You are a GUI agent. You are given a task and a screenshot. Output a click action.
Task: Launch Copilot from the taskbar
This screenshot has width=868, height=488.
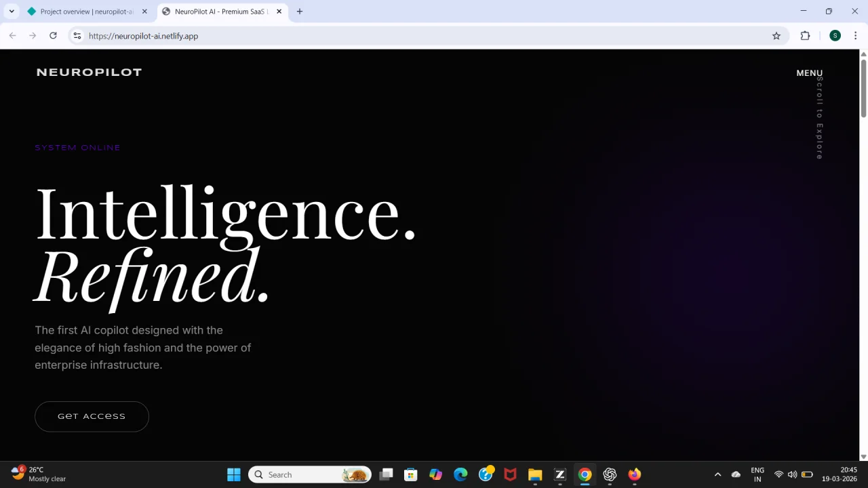tap(435, 474)
